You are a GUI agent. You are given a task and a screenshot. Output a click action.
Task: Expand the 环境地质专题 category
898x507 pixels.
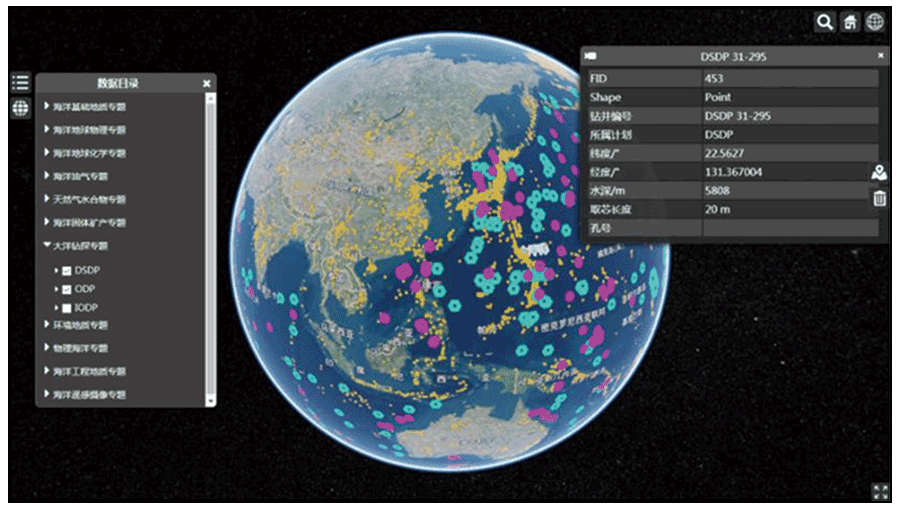coord(47,325)
